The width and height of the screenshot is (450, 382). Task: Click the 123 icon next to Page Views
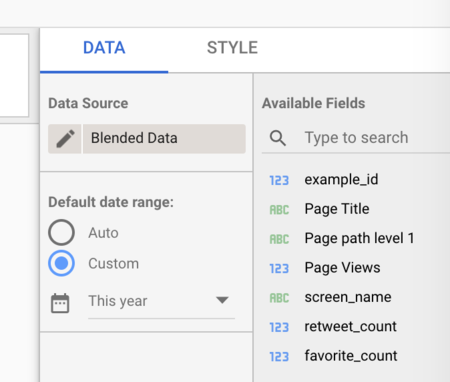(279, 268)
